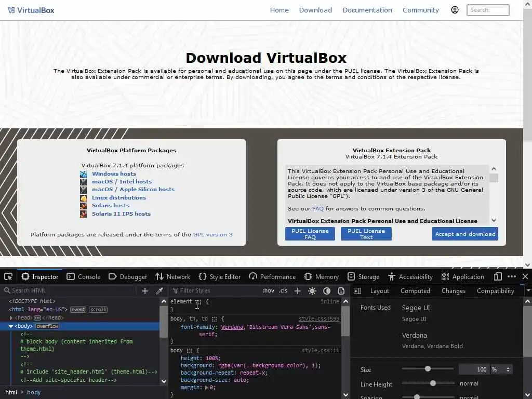Image resolution: width=532 pixels, height=399 pixels.
Task: Open the Accessibility tab
Action: [x=410, y=276]
